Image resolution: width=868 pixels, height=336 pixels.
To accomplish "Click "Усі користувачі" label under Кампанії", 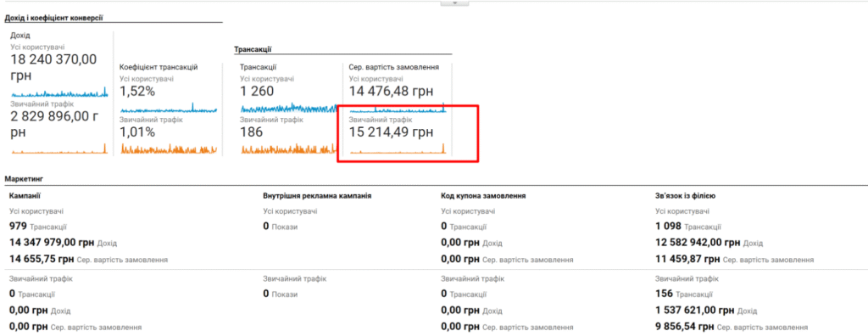I will (36, 211).
